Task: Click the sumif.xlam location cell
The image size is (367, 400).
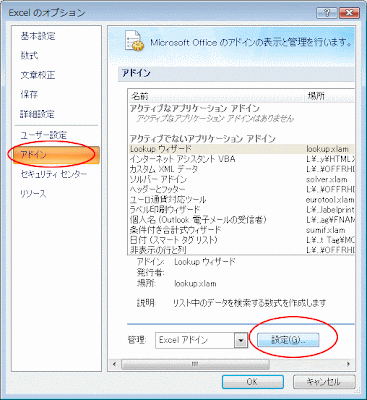Action: point(325,230)
